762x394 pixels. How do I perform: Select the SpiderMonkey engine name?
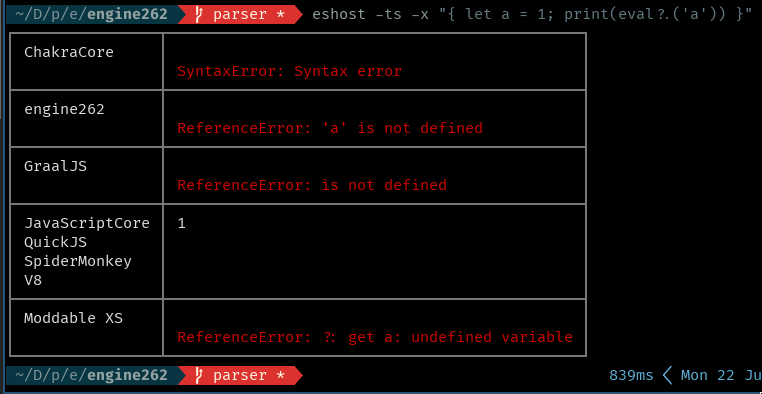78,261
